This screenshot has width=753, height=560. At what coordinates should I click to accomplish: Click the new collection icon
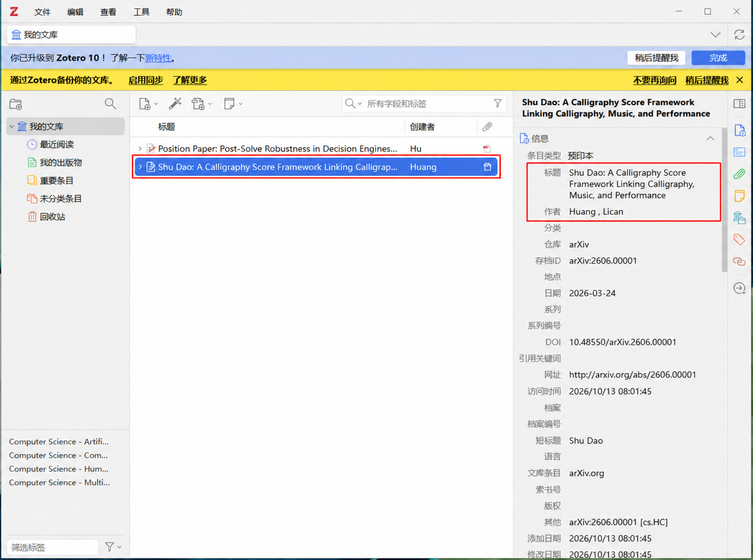(x=16, y=104)
